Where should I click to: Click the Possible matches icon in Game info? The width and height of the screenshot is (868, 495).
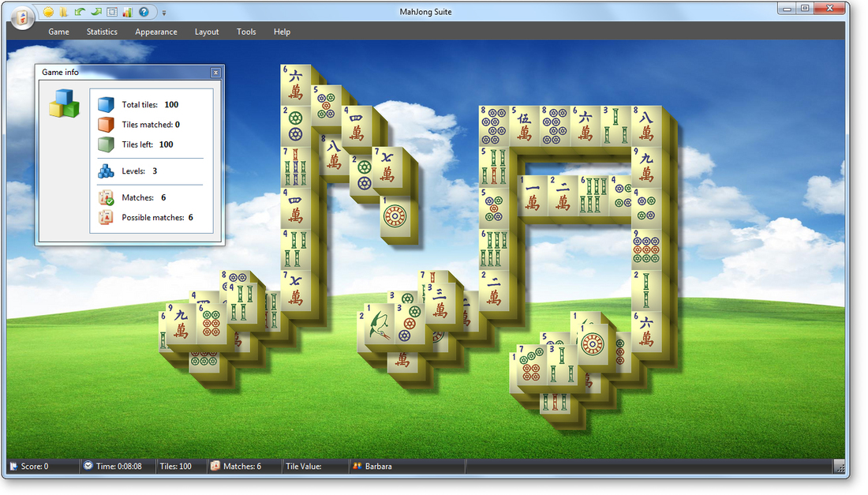click(x=106, y=218)
